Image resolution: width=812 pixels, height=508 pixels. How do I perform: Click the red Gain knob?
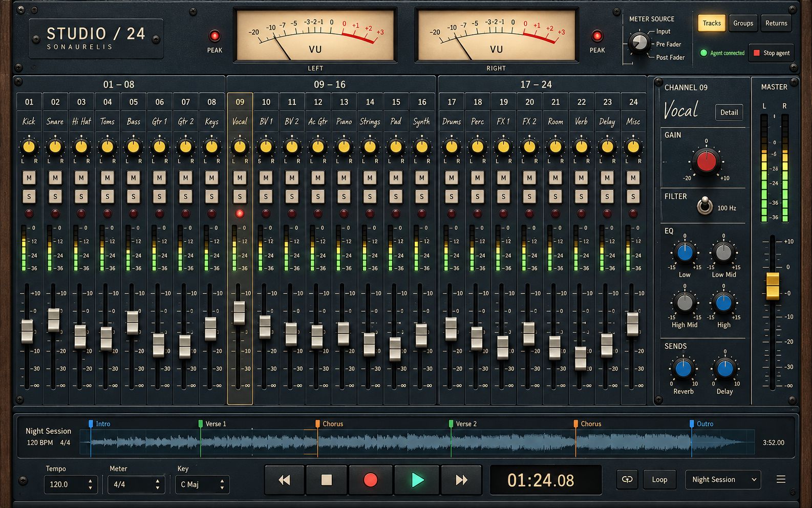[706, 161]
